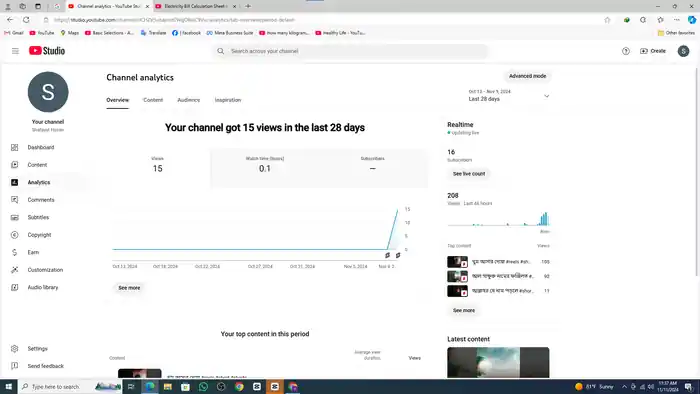700x394 pixels.
Task: Reload the page with the refresh icon
Action: 26,20
